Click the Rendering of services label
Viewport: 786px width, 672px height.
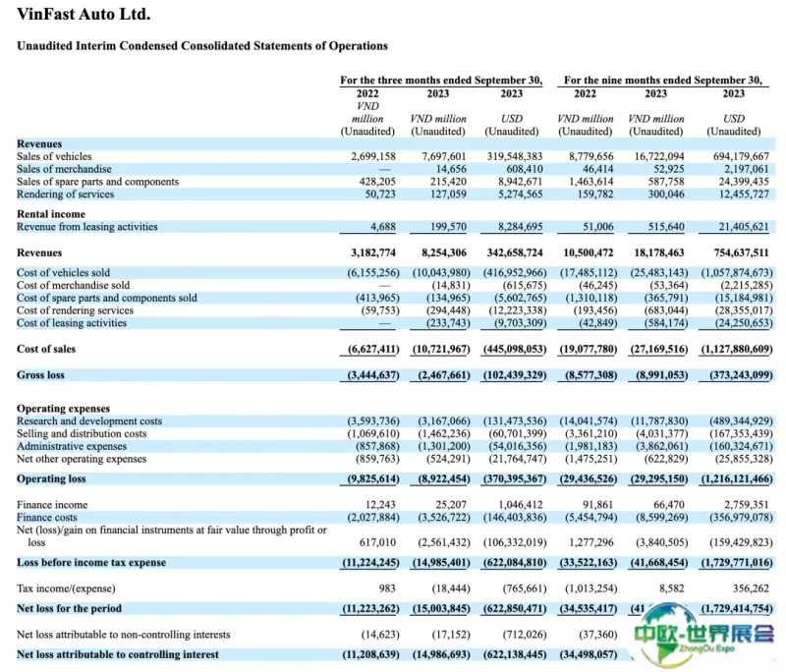click(65, 194)
